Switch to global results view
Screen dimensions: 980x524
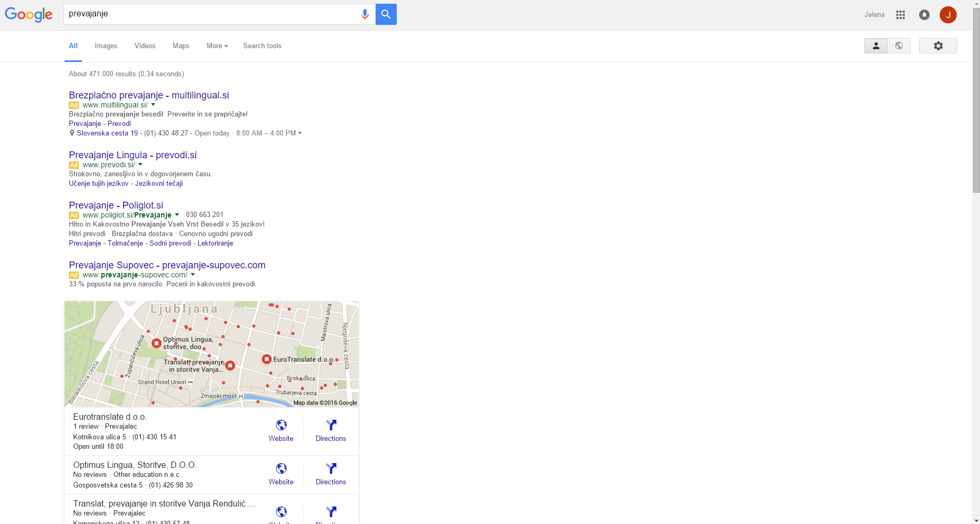click(899, 46)
